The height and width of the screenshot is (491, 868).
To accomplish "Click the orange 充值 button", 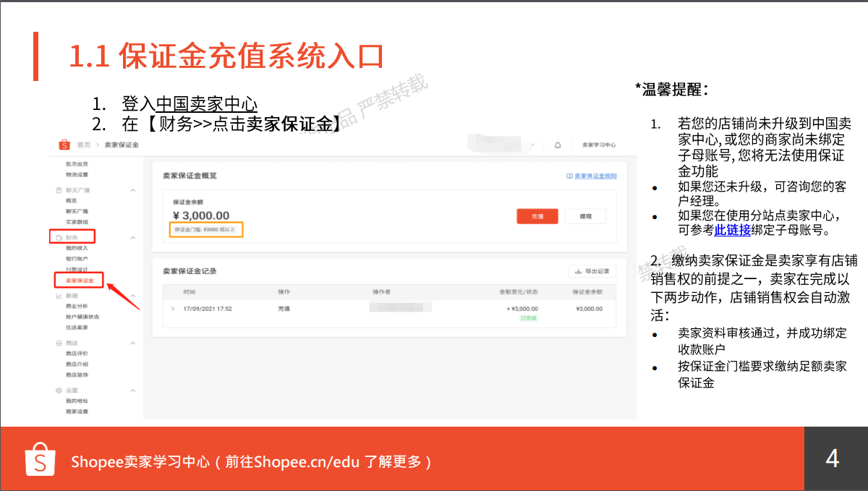I will pos(537,216).
